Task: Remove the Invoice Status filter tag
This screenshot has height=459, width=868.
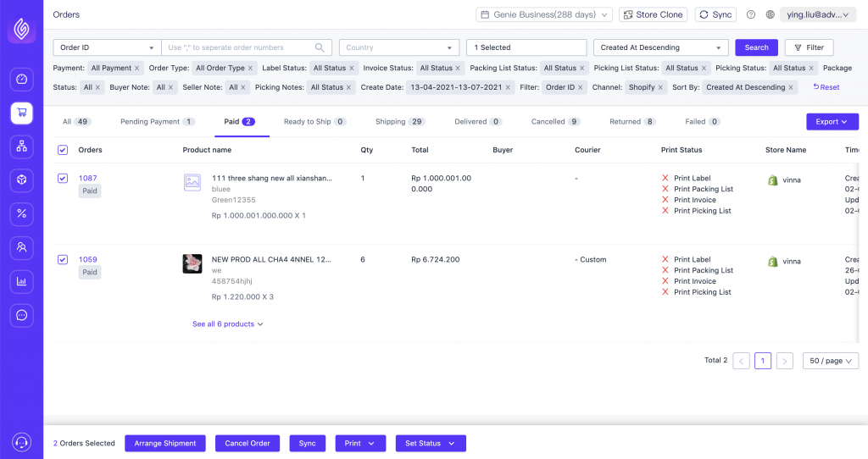Action: (x=458, y=68)
